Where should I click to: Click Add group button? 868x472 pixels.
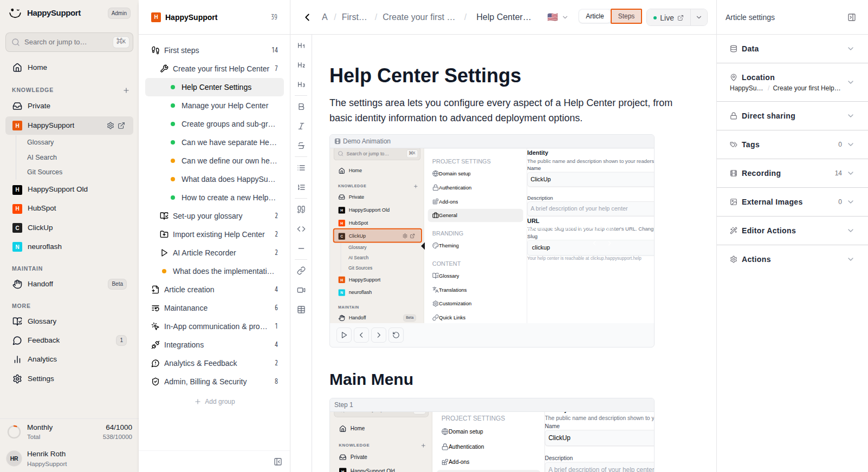pyautogui.click(x=215, y=402)
